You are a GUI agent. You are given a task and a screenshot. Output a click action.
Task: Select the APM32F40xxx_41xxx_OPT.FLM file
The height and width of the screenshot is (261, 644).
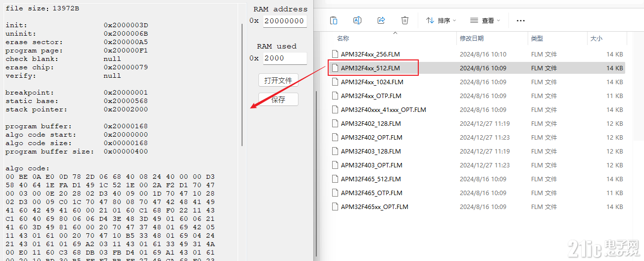click(383, 110)
